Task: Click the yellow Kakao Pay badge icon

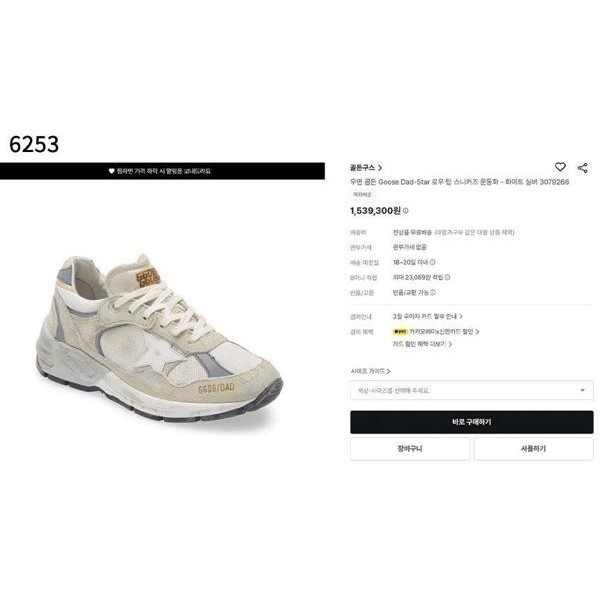Action: coord(400,332)
